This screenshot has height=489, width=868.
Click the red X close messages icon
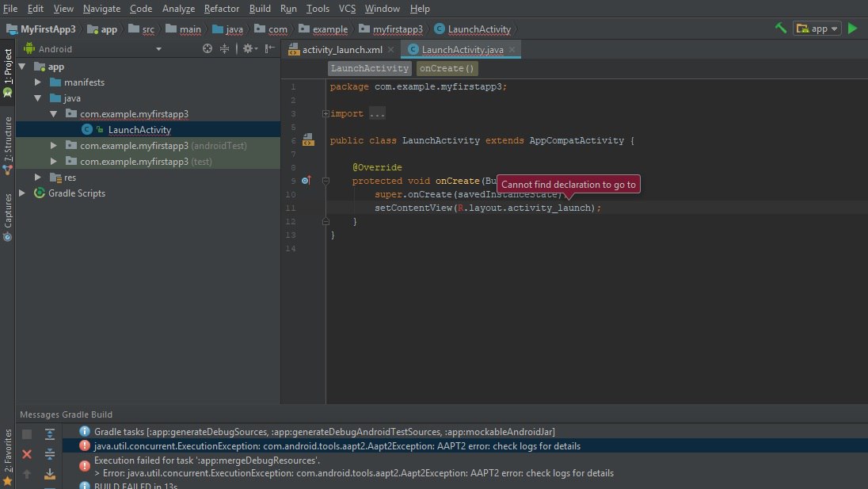(x=27, y=454)
